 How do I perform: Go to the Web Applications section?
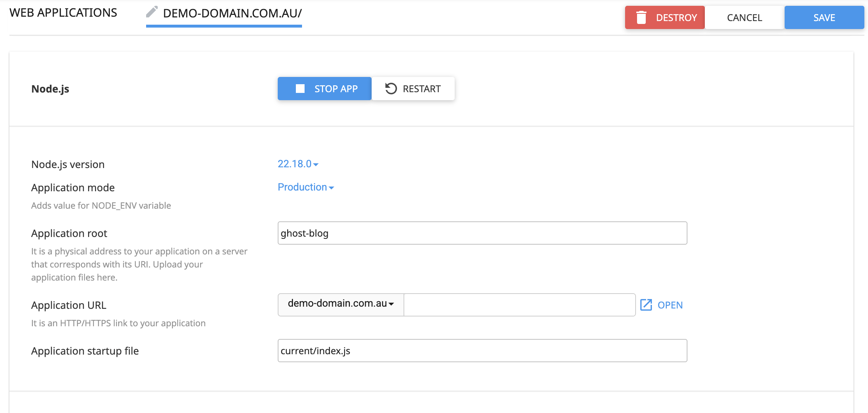(63, 13)
